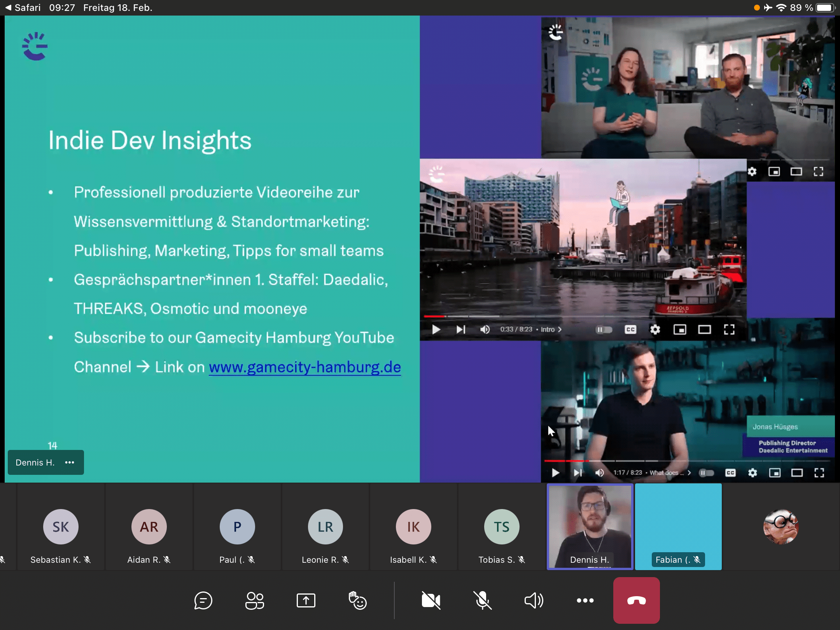Viewport: 840px width, 630px height.
Task: Open speaker audio options
Action: click(x=534, y=601)
